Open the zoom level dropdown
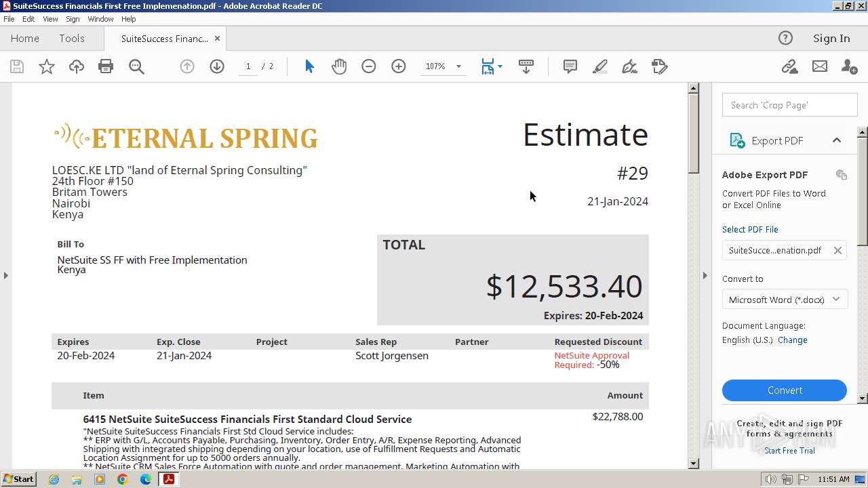This screenshot has height=488, width=868. [458, 66]
